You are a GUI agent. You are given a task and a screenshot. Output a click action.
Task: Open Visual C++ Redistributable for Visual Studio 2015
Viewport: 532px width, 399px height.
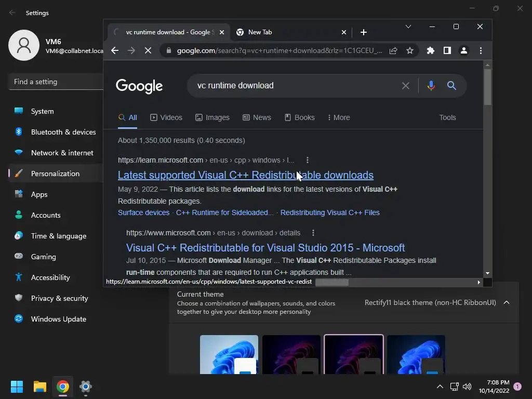265,248
